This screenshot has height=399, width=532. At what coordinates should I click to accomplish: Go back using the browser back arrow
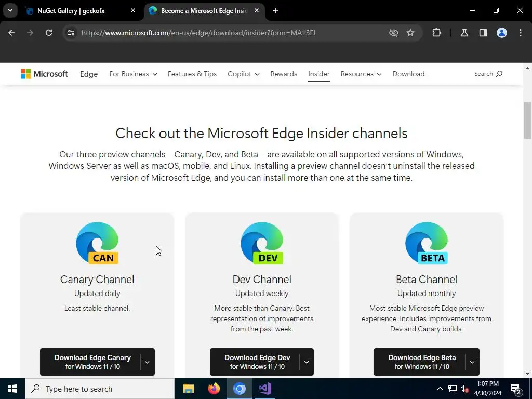click(x=11, y=33)
